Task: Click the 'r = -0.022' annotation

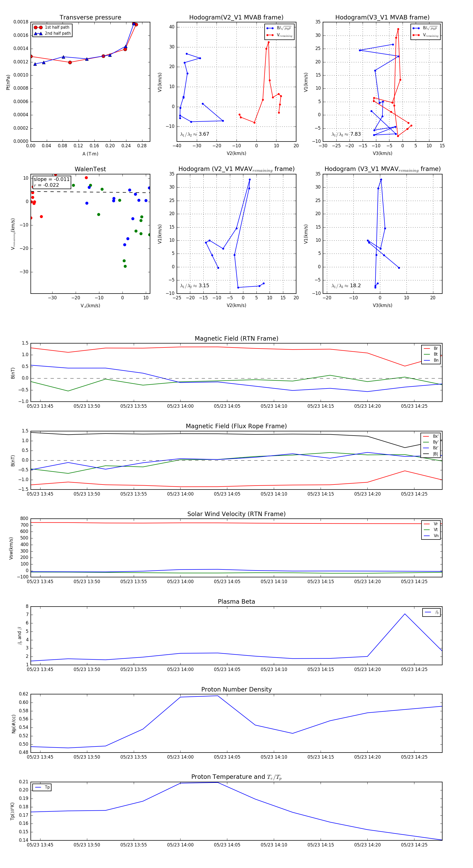Action: click(47, 185)
